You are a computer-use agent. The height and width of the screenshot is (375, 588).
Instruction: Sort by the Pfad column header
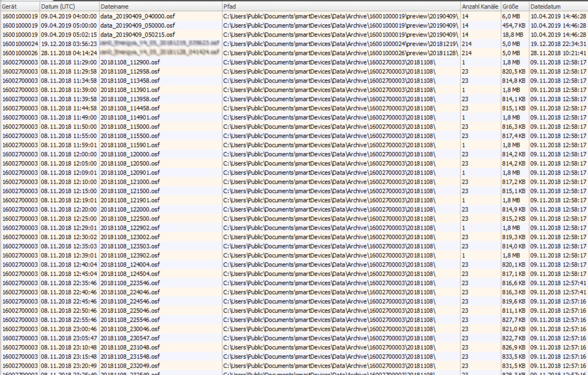[341, 6]
